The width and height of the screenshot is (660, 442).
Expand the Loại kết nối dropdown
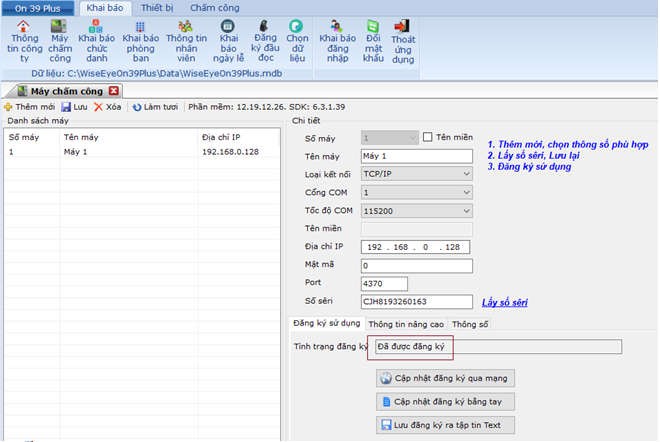(465, 174)
